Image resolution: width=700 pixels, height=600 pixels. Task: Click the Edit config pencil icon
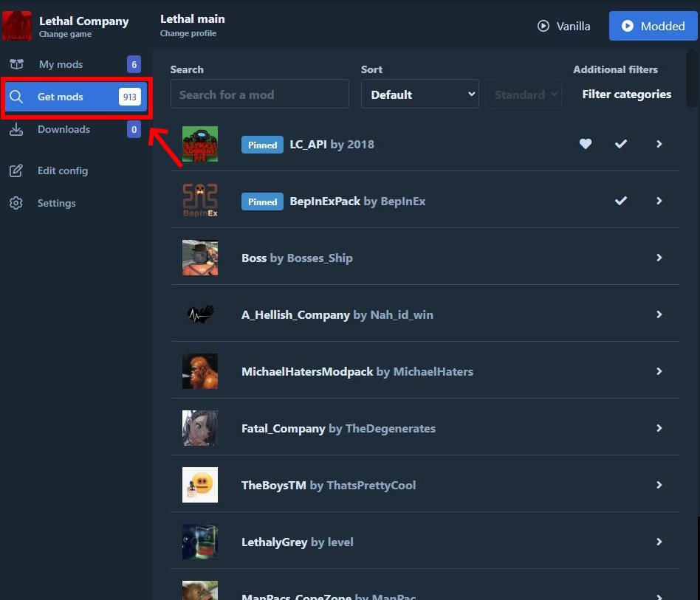(x=16, y=171)
